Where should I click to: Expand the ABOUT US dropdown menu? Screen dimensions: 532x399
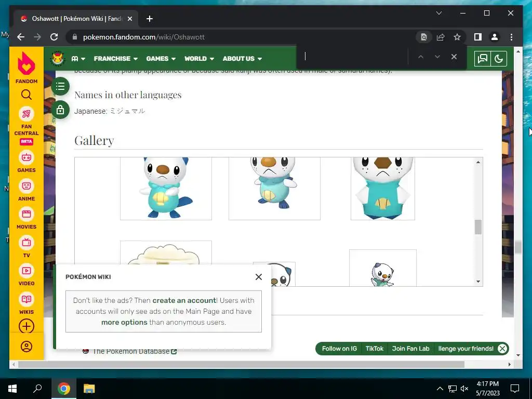coord(242,59)
